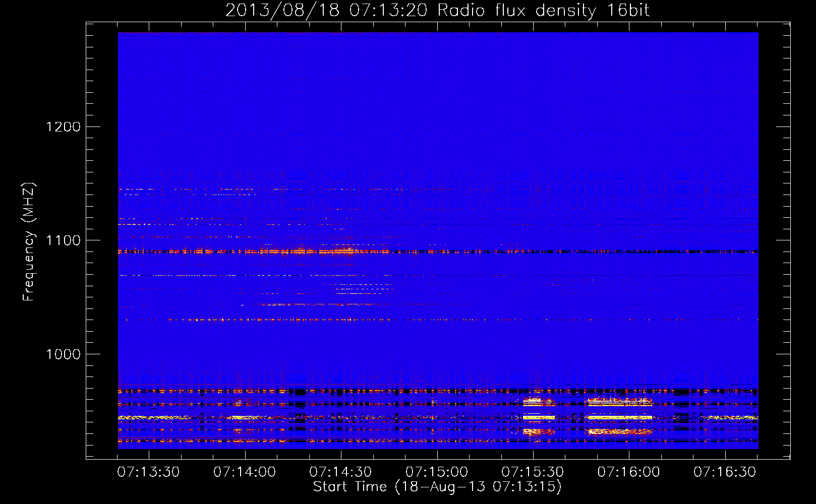Viewport: 816px width, 504px height.
Task: Click the 07:16:00 time tick label
Action: click(x=629, y=472)
